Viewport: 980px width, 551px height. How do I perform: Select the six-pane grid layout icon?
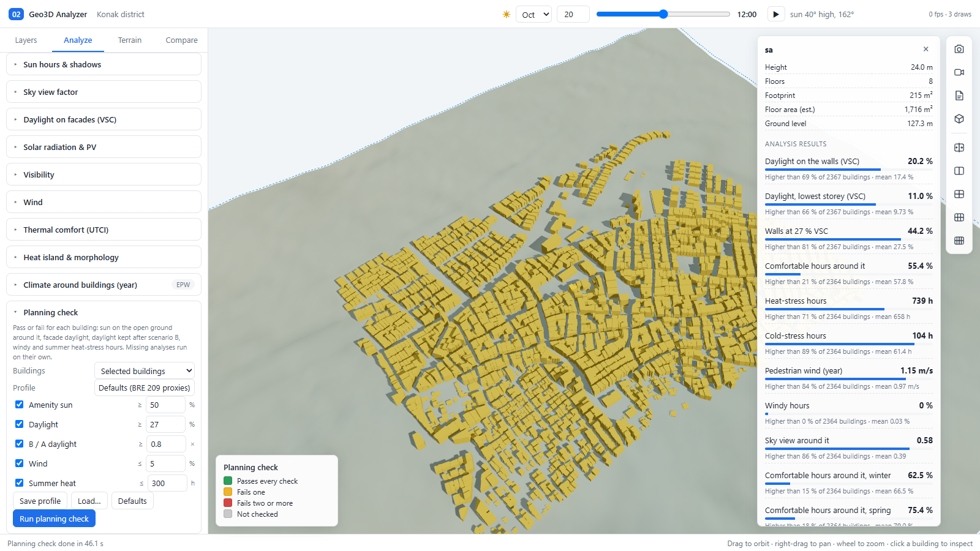point(959,217)
